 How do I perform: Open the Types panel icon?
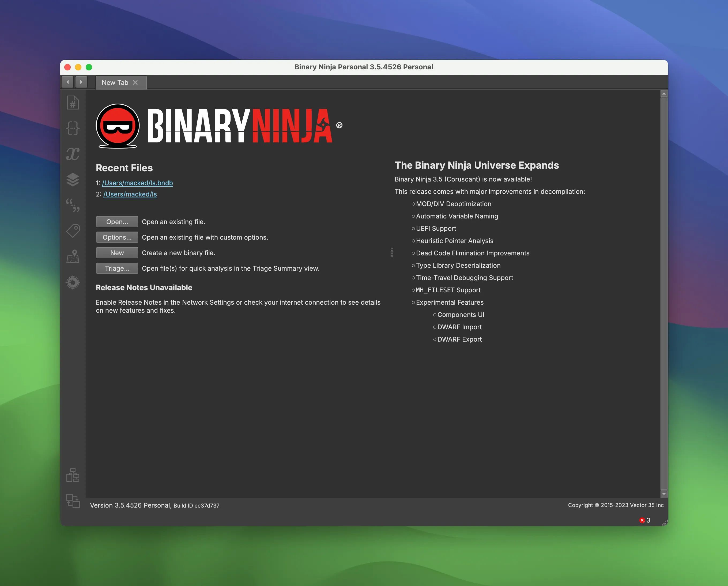click(73, 128)
